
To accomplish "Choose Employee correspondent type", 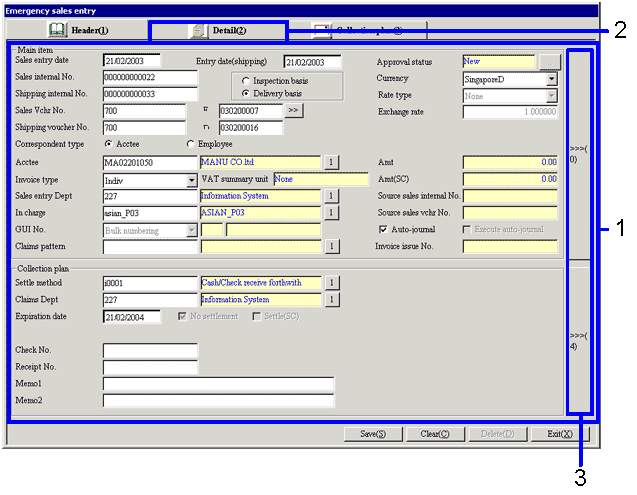I will [190, 144].
